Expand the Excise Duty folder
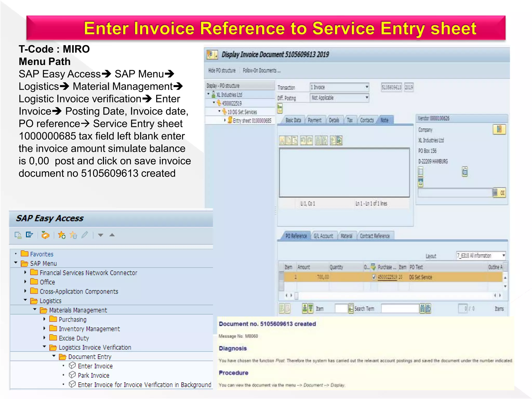532x399 pixels. coord(44,338)
